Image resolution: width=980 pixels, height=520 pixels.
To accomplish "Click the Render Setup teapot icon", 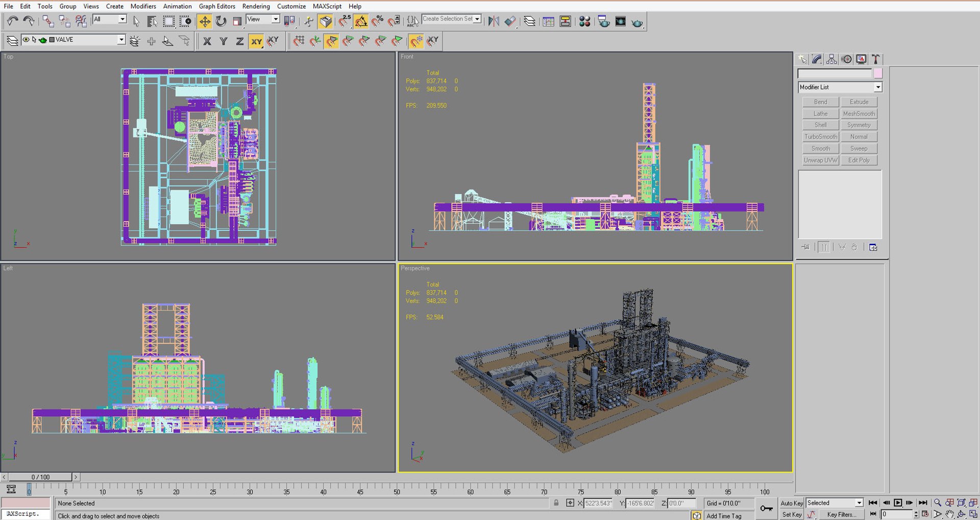I will coord(604,21).
